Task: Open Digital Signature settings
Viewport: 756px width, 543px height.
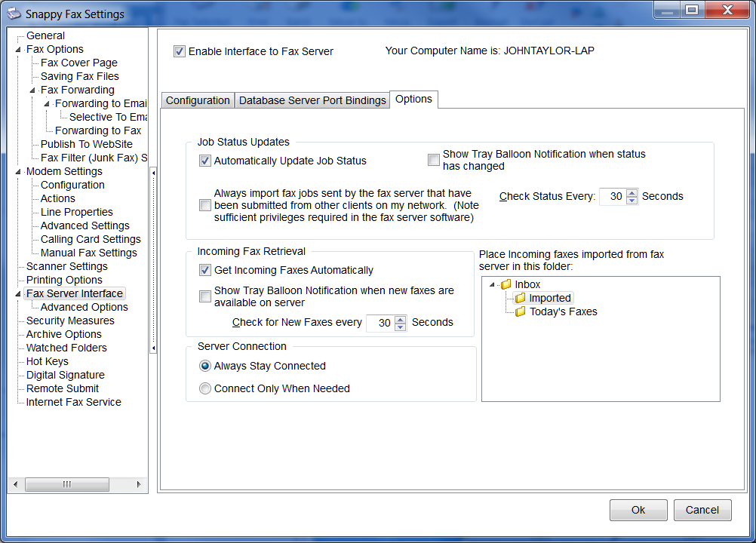Action: (66, 375)
